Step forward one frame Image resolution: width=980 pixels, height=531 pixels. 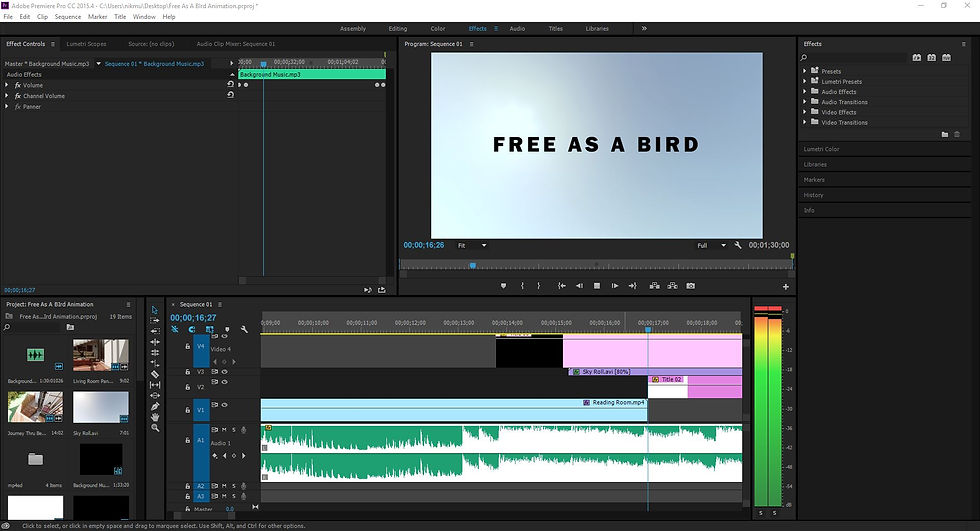(615, 285)
